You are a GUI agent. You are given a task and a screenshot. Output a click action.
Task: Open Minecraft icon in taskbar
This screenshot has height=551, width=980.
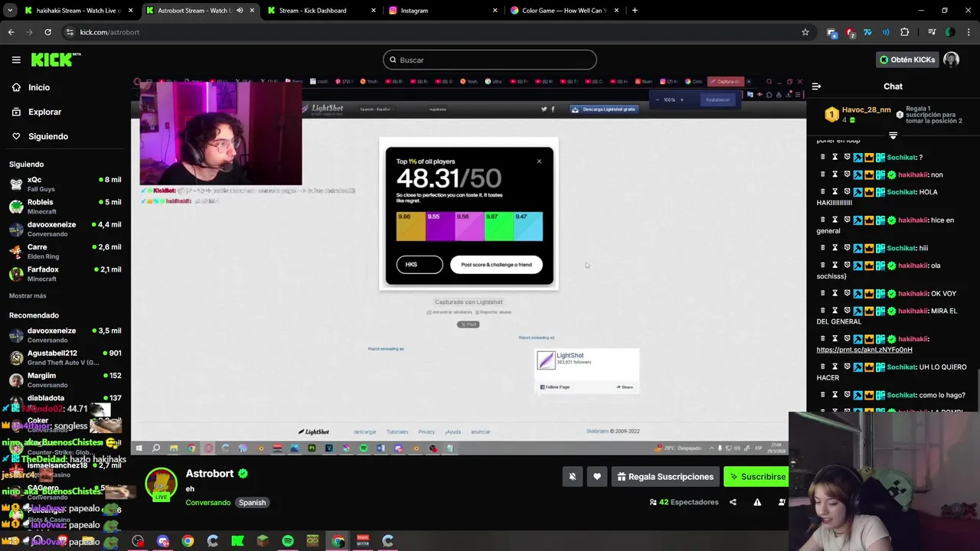tap(263, 541)
